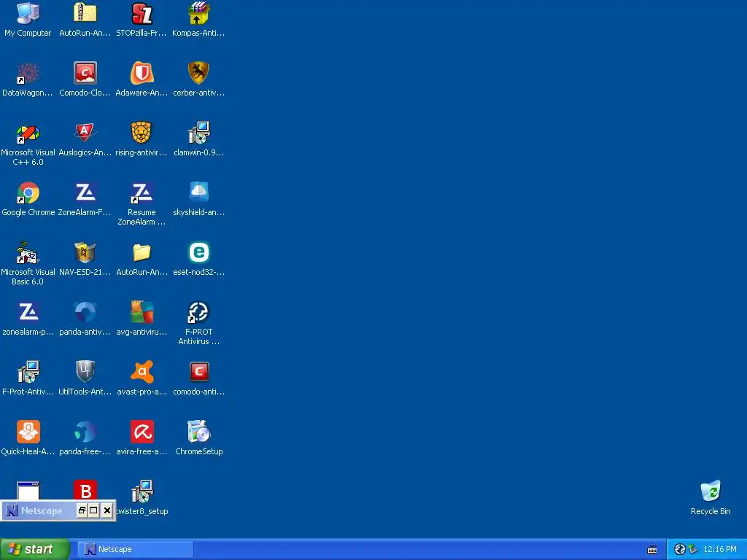Select the ZoneAlarm-F... desktop icon
747x560 pixels.
pyautogui.click(x=85, y=192)
